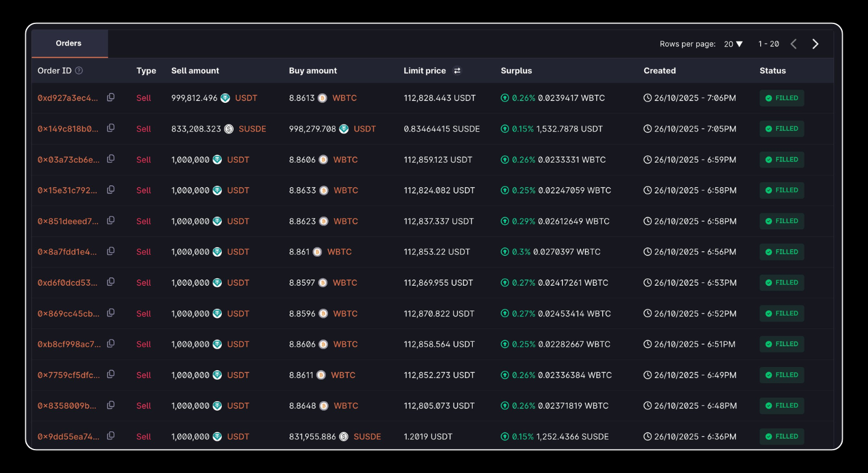Open the Rows per page dropdown

click(x=733, y=44)
